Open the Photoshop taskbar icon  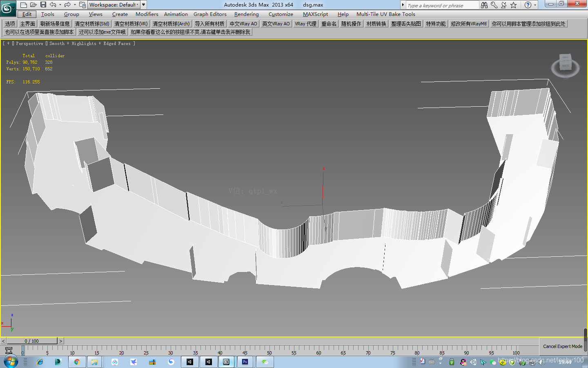(x=245, y=362)
